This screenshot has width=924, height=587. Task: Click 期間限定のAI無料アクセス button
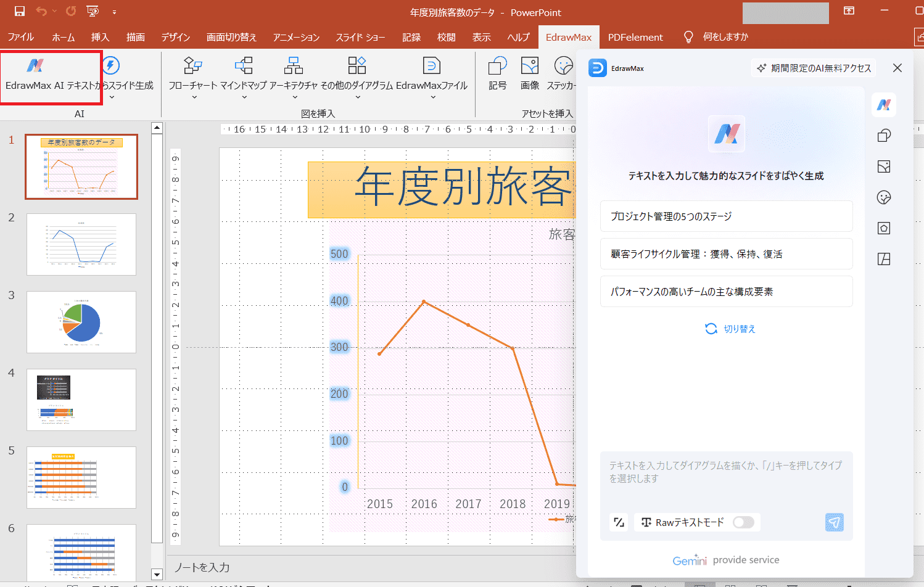click(x=815, y=68)
